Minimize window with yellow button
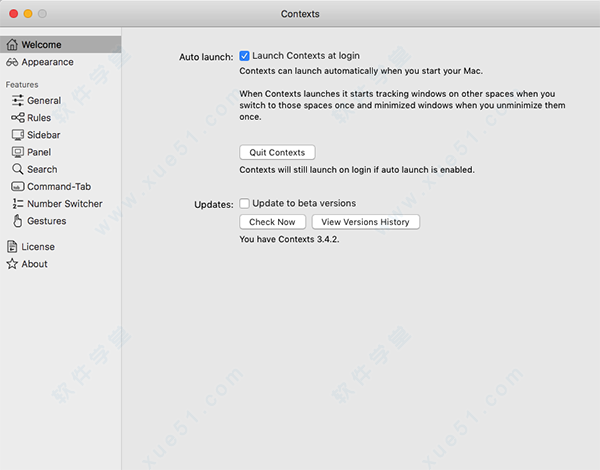 [28, 14]
